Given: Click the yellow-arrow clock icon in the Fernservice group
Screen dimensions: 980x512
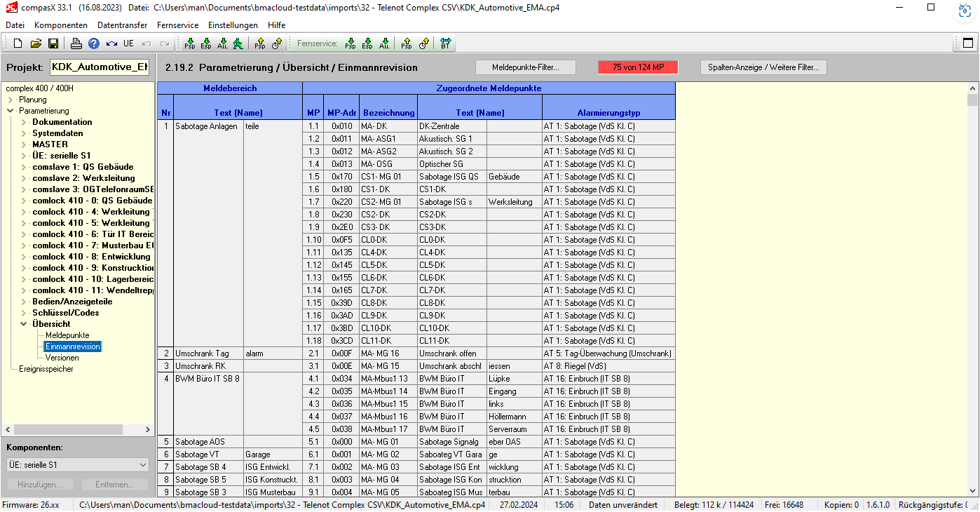Looking at the screenshot, I should pyautogui.click(x=423, y=43).
